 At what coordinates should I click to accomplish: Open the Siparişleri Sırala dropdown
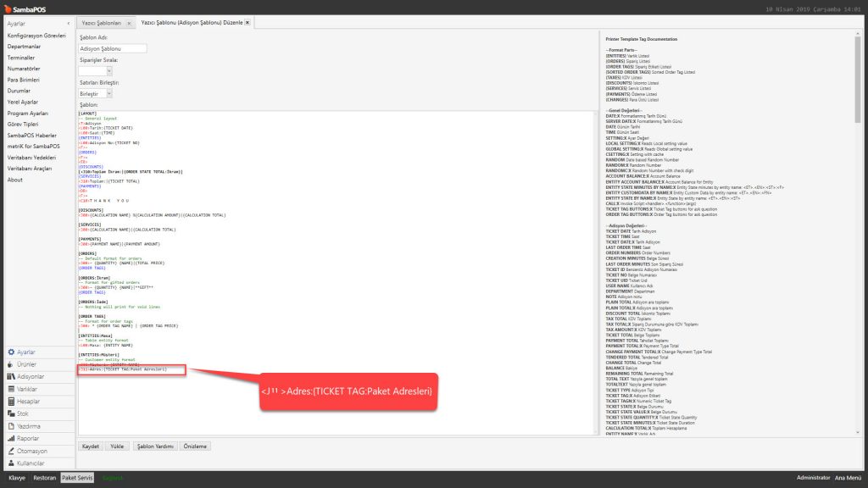point(109,71)
